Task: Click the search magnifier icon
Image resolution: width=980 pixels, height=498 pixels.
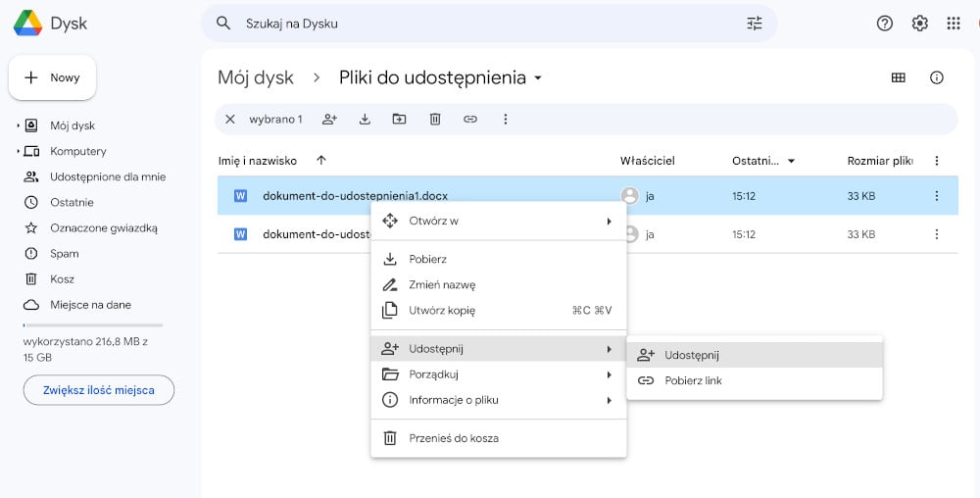Action: [x=223, y=24]
